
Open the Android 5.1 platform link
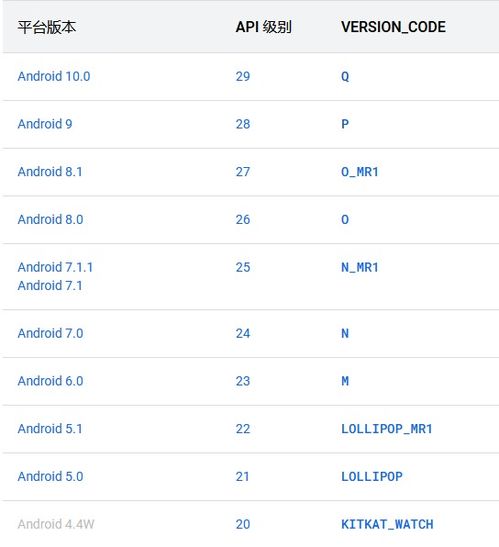point(50,429)
